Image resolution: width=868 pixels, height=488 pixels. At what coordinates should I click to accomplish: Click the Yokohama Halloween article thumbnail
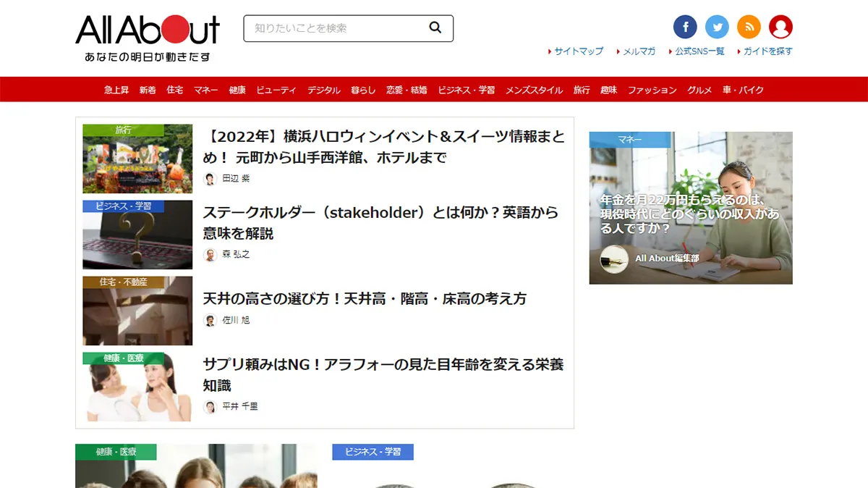[x=137, y=159]
